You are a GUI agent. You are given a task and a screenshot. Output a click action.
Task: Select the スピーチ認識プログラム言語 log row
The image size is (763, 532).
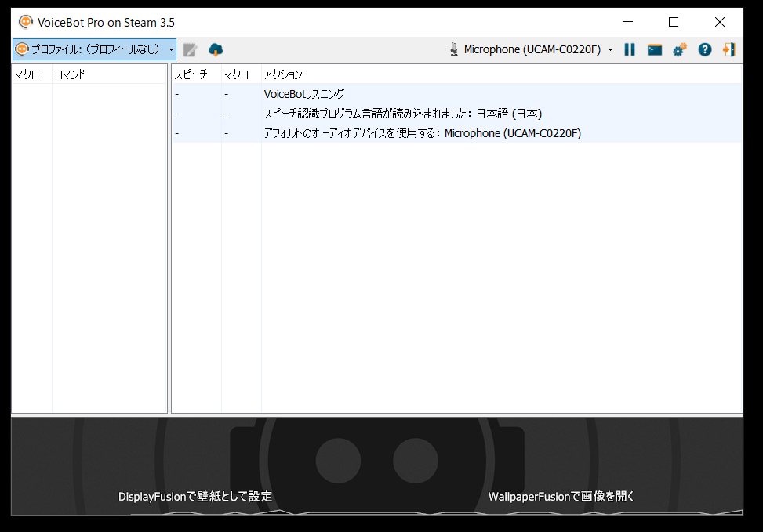coord(457,114)
